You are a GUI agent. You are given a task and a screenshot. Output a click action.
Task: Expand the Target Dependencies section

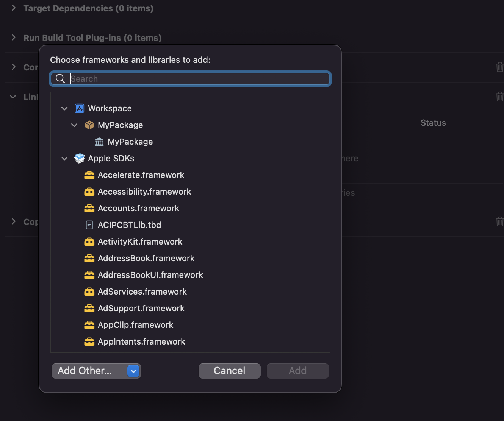click(14, 8)
